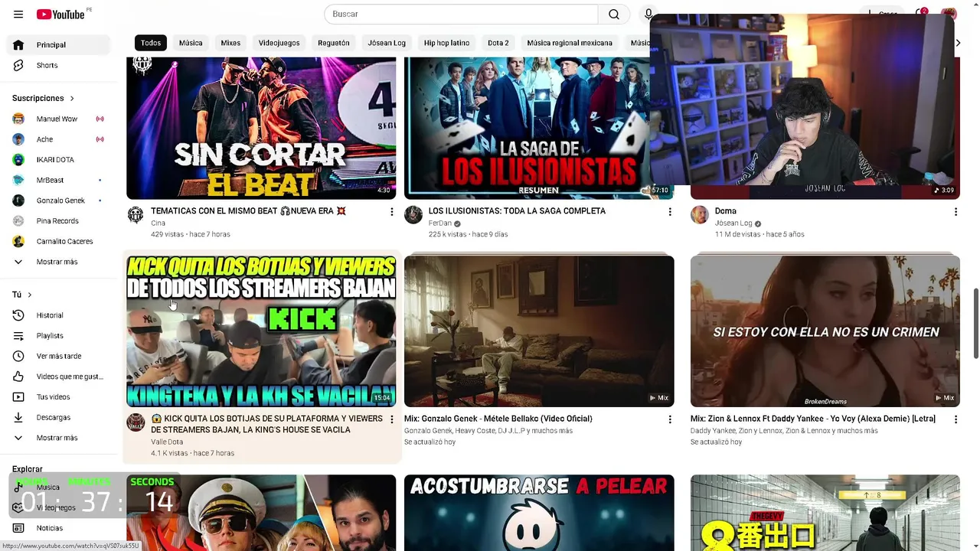This screenshot has height=551, width=980.
Task: Activate voice search microphone
Action: [x=648, y=15]
